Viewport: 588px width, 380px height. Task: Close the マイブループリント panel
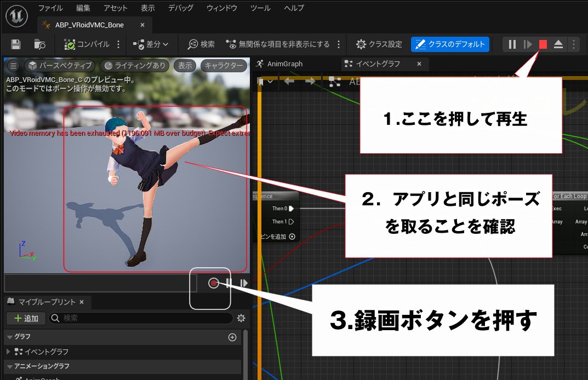pyautogui.click(x=82, y=302)
